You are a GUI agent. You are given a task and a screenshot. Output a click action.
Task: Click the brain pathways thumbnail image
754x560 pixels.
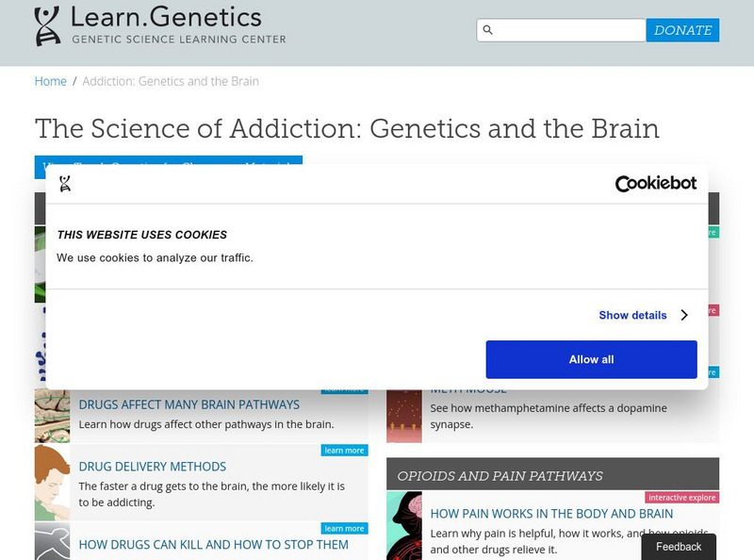52,416
